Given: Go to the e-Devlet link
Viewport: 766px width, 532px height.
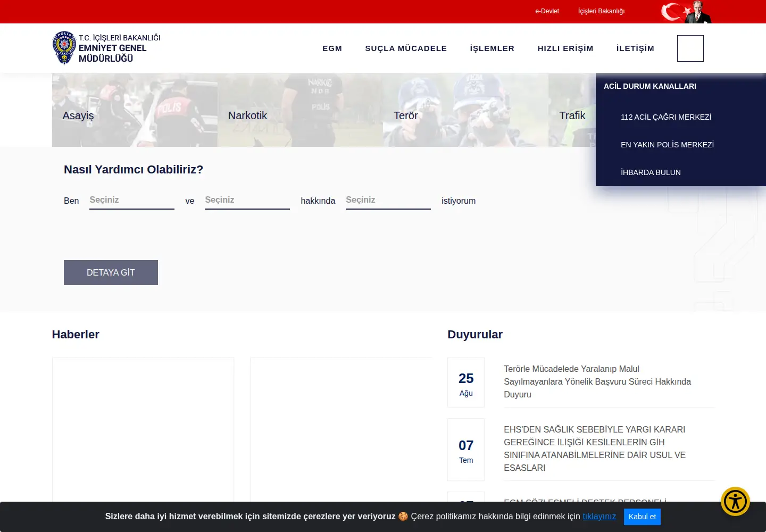Looking at the screenshot, I should pos(547,11).
